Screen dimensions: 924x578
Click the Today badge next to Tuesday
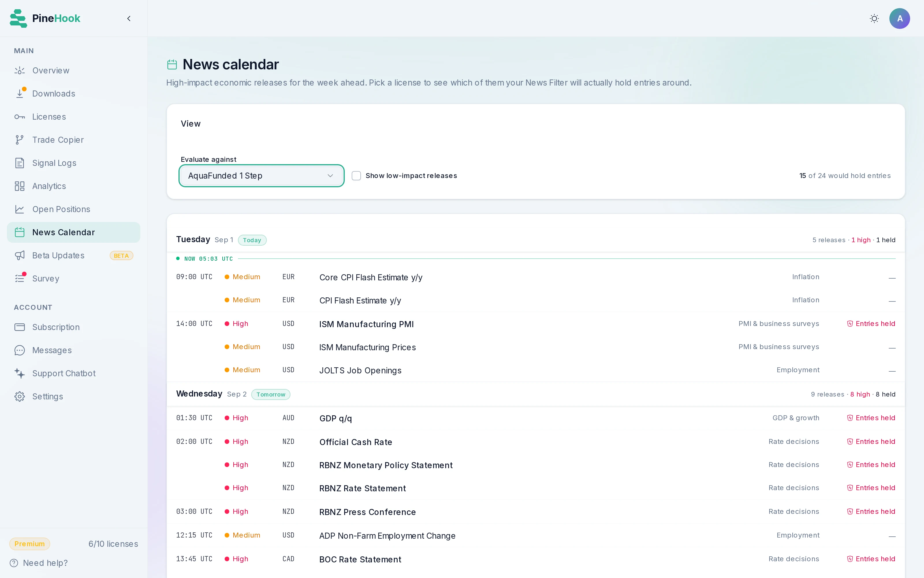pyautogui.click(x=252, y=240)
